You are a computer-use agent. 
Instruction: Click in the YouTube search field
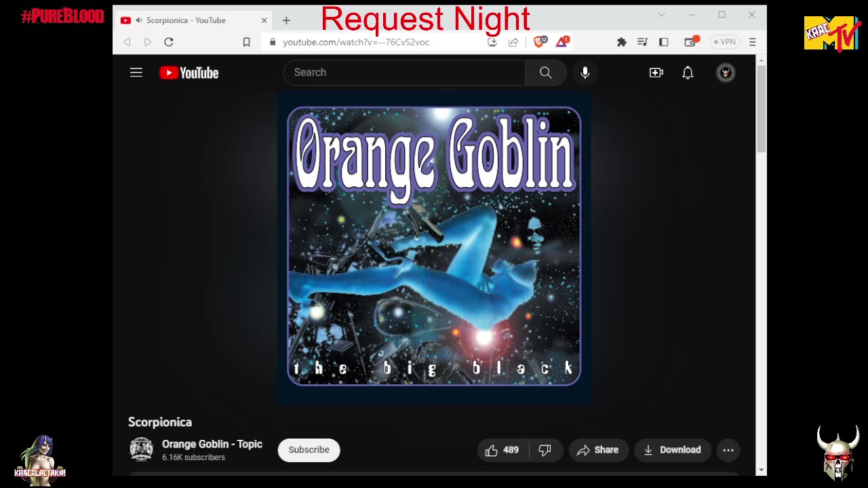[x=404, y=73]
